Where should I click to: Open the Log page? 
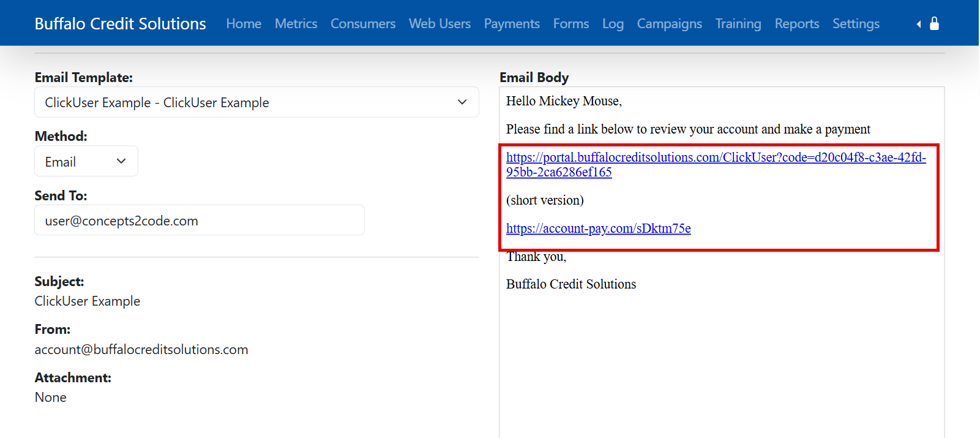(x=613, y=24)
